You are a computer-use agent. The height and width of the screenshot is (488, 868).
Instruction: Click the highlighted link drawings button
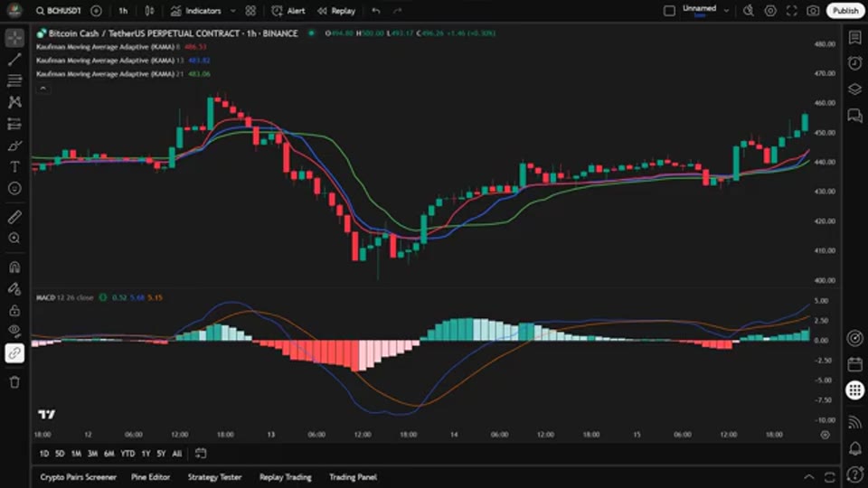[14, 353]
